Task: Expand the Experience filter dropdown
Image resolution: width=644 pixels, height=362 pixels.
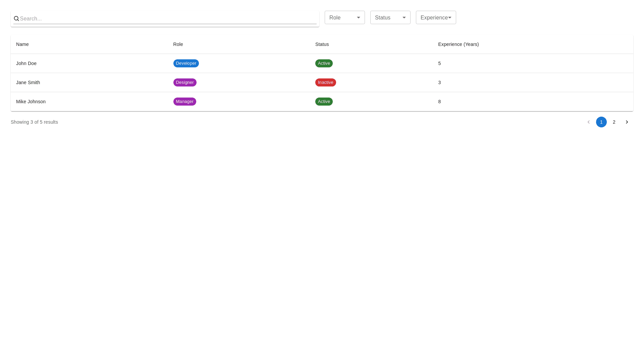Action: (436, 17)
